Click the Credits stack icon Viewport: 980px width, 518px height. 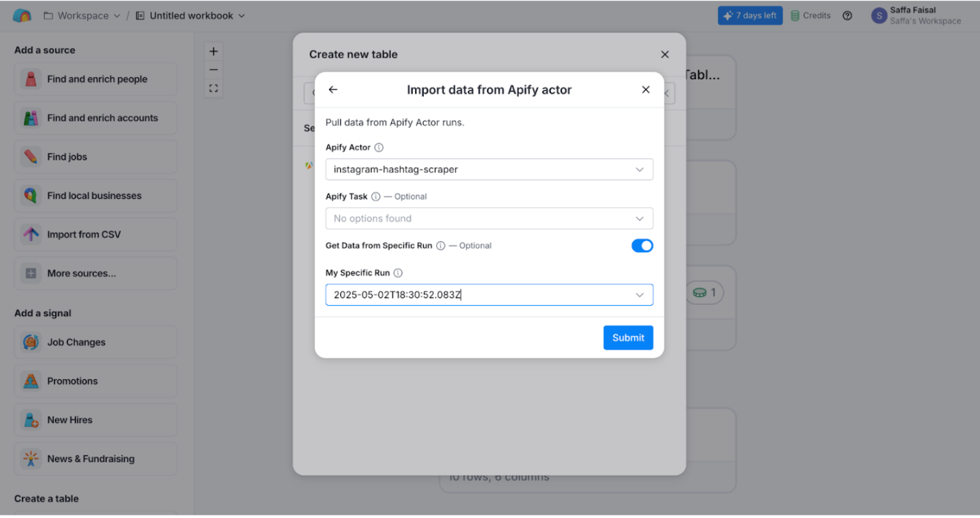point(795,16)
